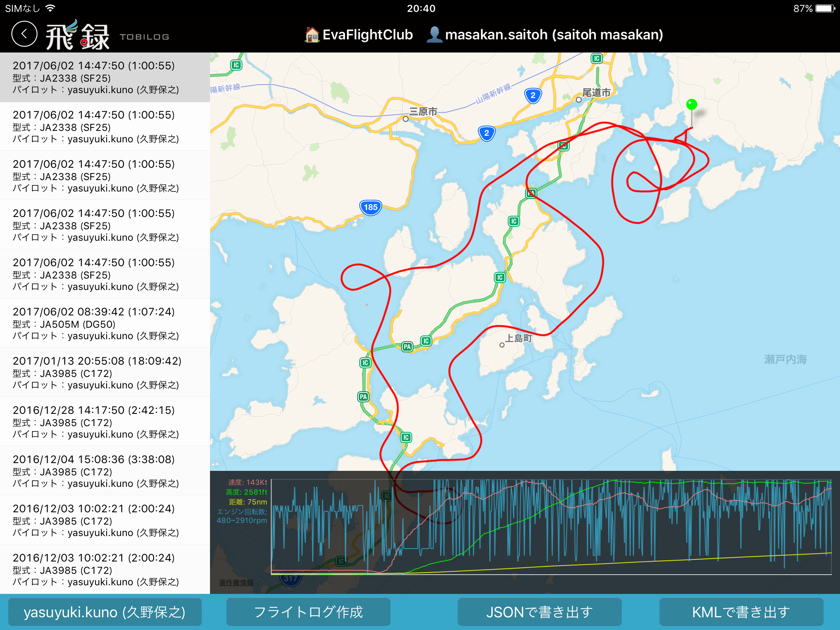Tap the speed/altitude graph timeline
Screen dimensions: 840x630
pos(551,527)
